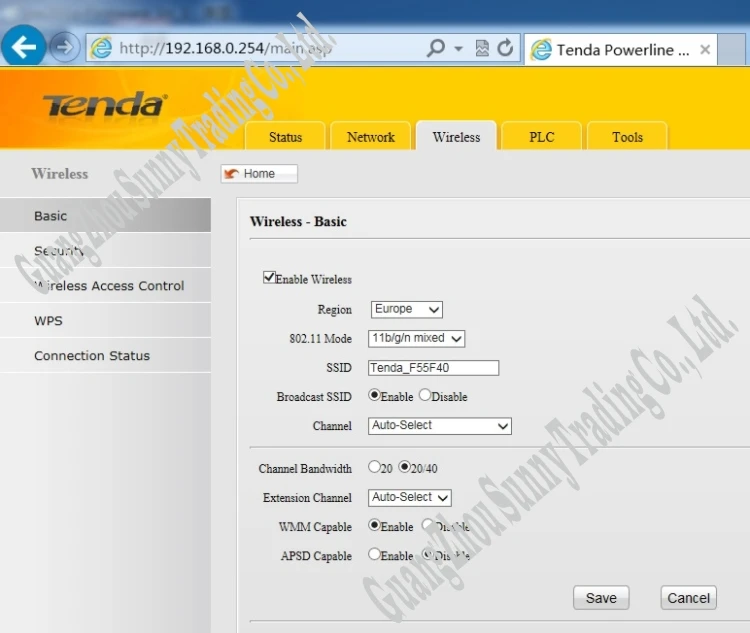Click the search magnifier in address bar

436,48
